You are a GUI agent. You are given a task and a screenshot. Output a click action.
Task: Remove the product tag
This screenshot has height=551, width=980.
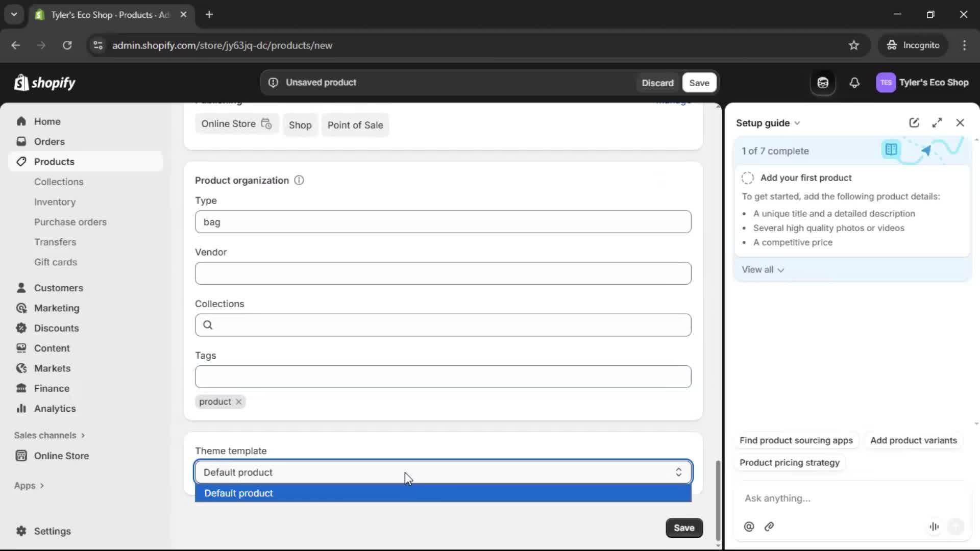pos(238,402)
